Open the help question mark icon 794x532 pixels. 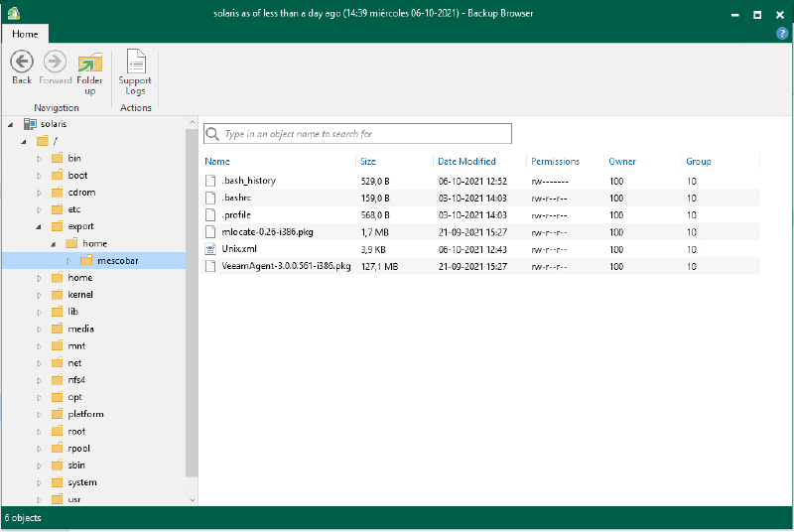(782, 34)
